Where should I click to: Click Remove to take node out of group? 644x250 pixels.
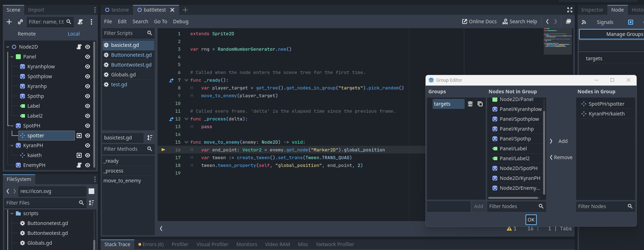[x=561, y=157]
